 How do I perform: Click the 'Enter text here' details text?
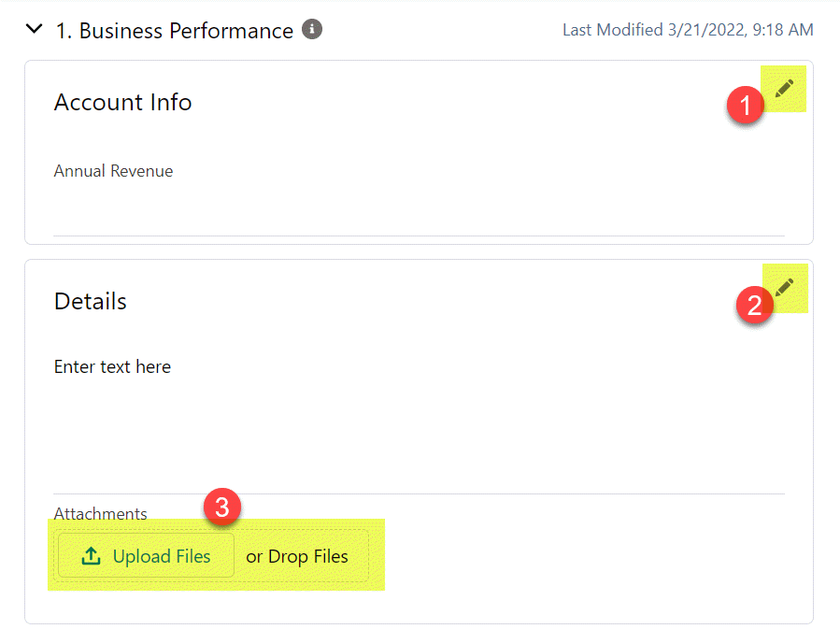pyautogui.click(x=112, y=366)
